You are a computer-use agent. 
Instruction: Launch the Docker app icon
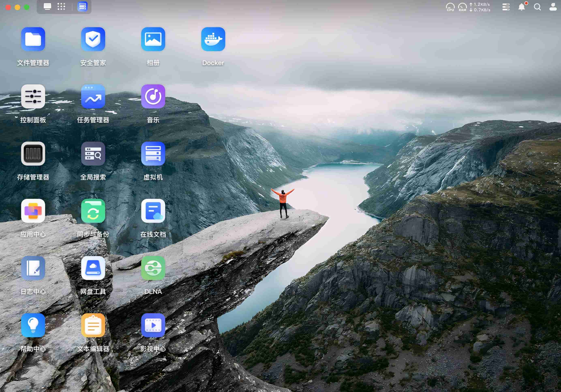(213, 39)
